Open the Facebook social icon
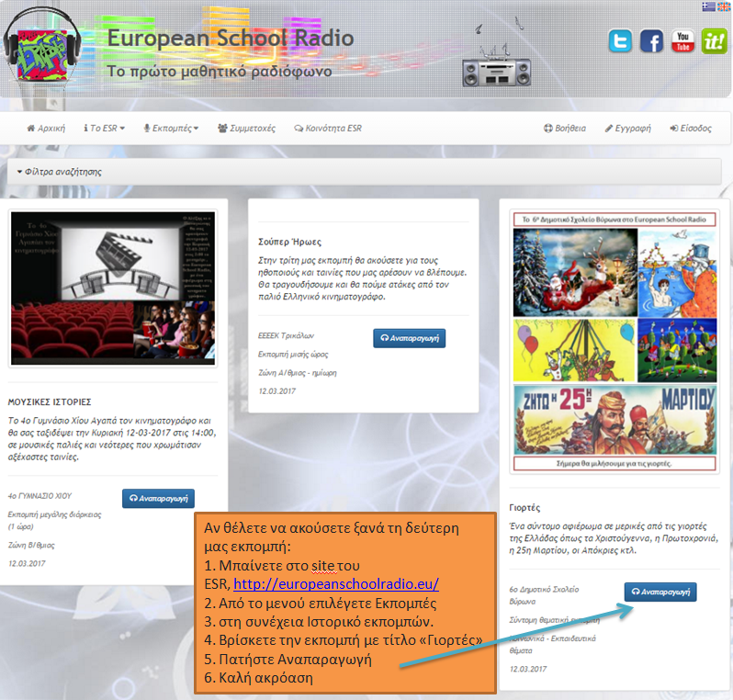 651,41
